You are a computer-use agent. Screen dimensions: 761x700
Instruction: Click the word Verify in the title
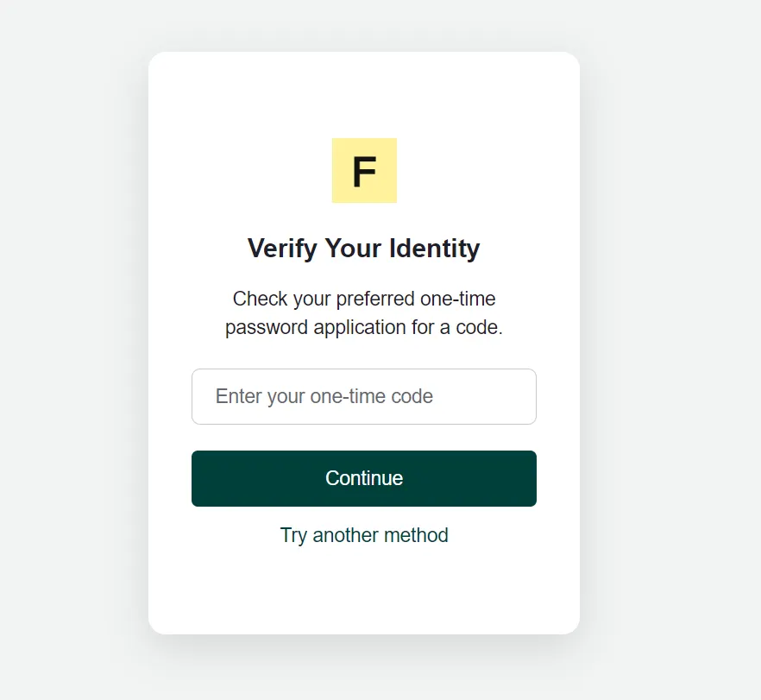tap(282, 249)
